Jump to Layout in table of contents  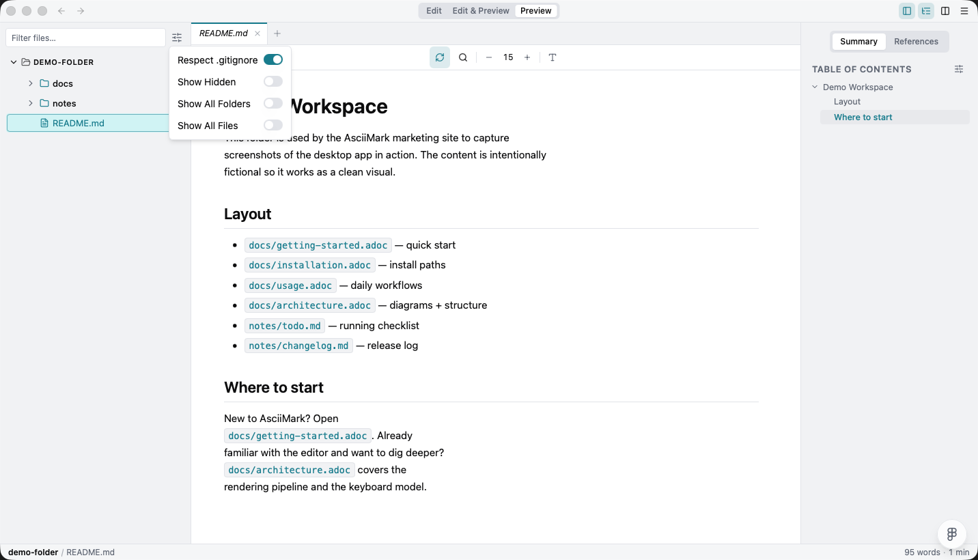[847, 102]
